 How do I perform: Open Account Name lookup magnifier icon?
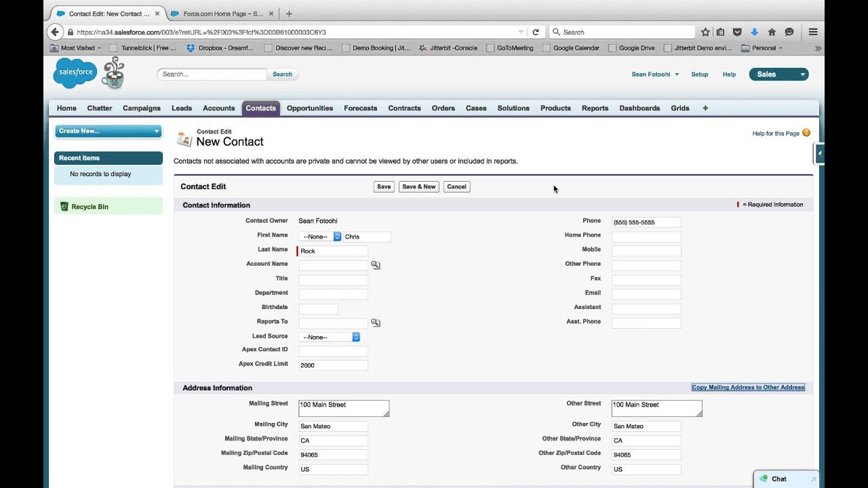click(x=376, y=265)
